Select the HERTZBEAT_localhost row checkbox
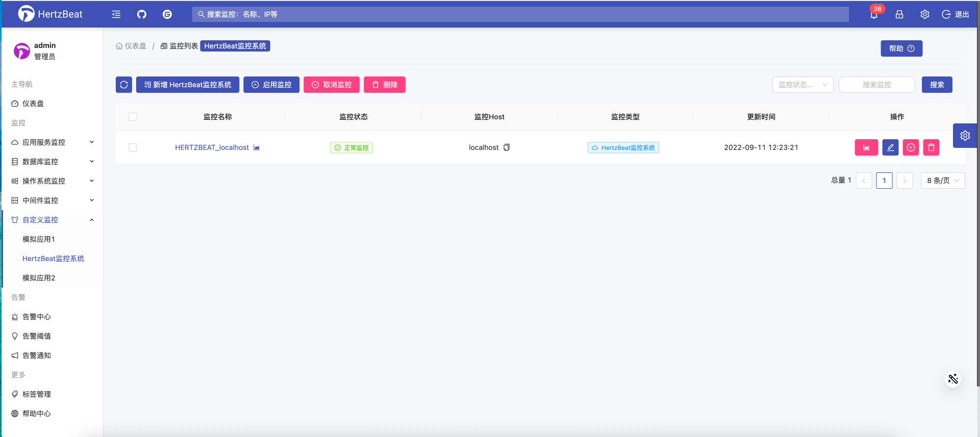 (x=133, y=147)
